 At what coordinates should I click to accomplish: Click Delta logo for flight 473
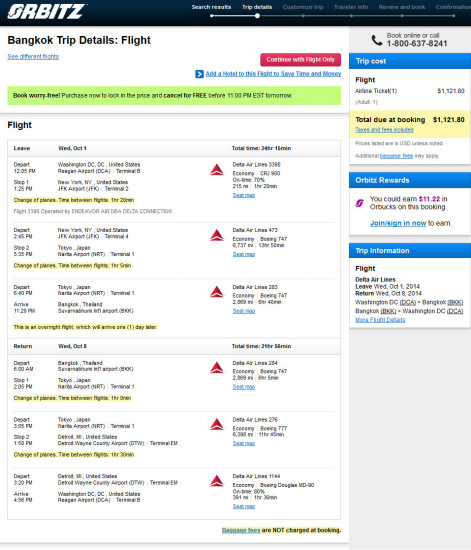pos(217,235)
